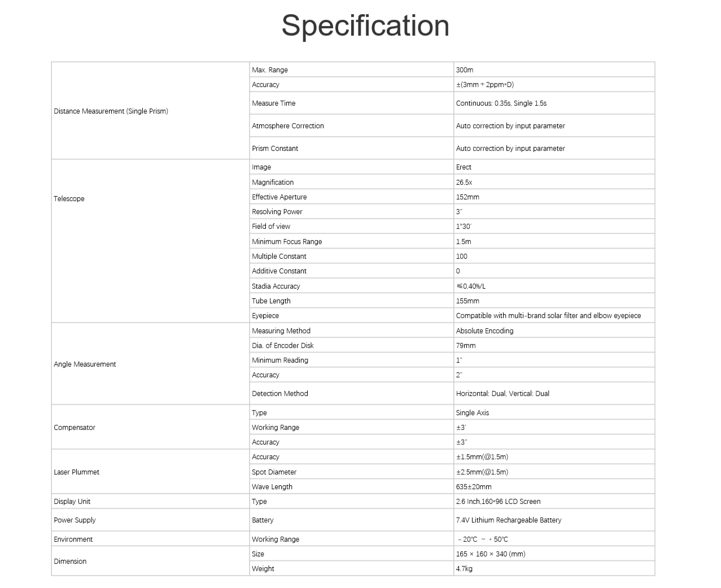Click the Laser Plummet category cell
The height and width of the screenshot is (588, 721).
(76, 472)
